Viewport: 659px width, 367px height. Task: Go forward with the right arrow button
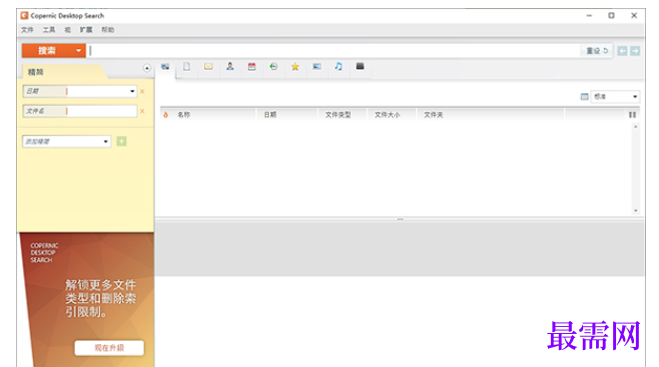pos(635,51)
